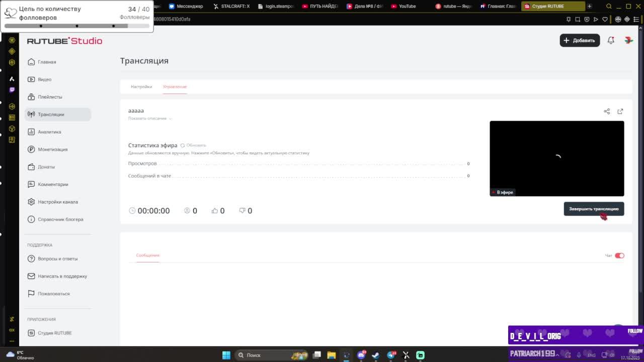Switch to login.steampowered browser tab

pos(276,6)
